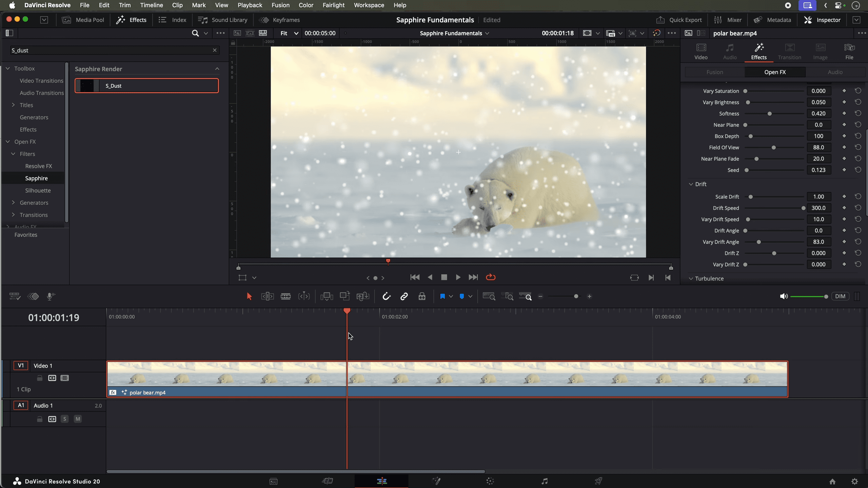
Task: Click the loop playback icon
Action: (490, 277)
